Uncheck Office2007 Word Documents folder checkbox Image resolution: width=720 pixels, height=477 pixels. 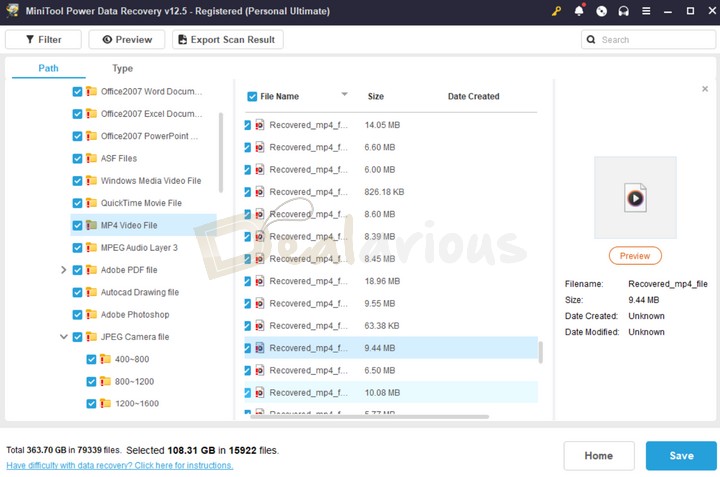click(x=77, y=91)
